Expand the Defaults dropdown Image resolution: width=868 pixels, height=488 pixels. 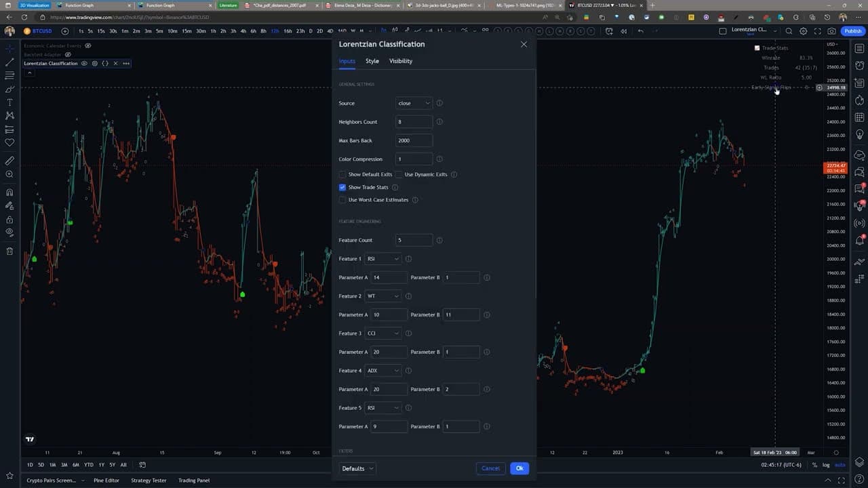click(x=357, y=468)
